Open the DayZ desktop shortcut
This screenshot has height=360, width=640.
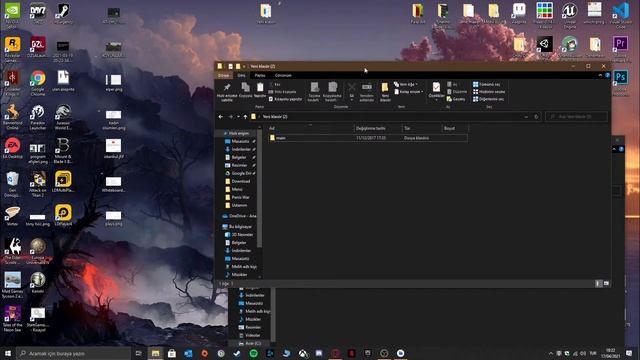click(38, 13)
